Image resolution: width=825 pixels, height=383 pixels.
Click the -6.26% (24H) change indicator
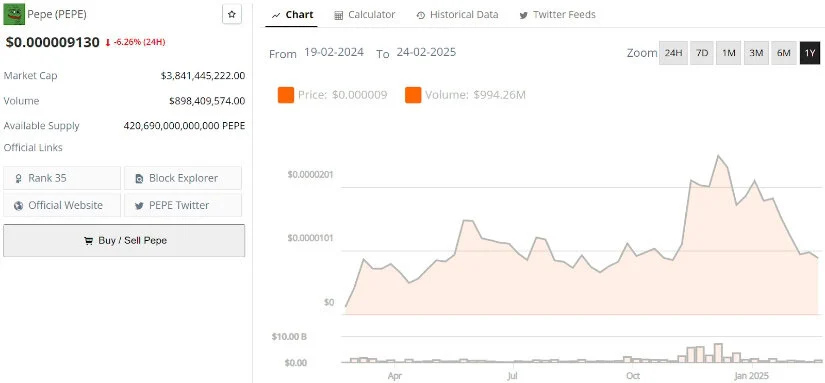pos(135,42)
